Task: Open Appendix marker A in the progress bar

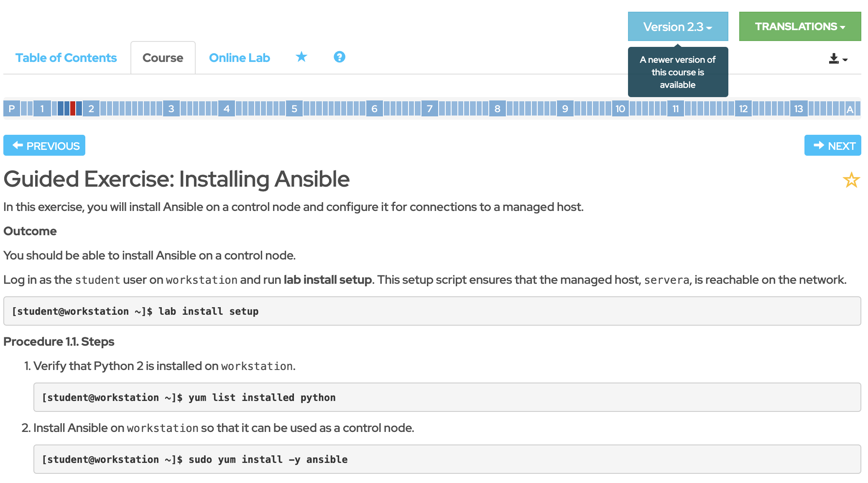Action: pyautogui.click(x=850, y=109)
